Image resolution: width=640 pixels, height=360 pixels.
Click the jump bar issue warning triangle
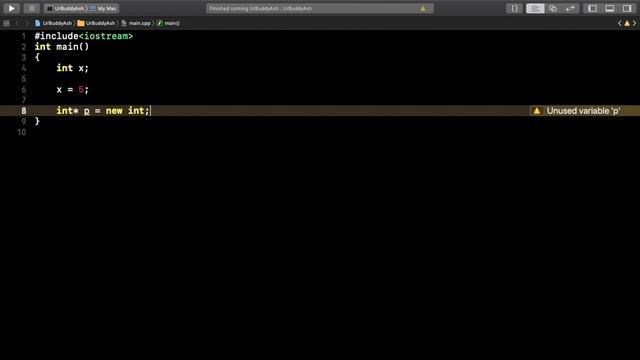tap(627, 23)
